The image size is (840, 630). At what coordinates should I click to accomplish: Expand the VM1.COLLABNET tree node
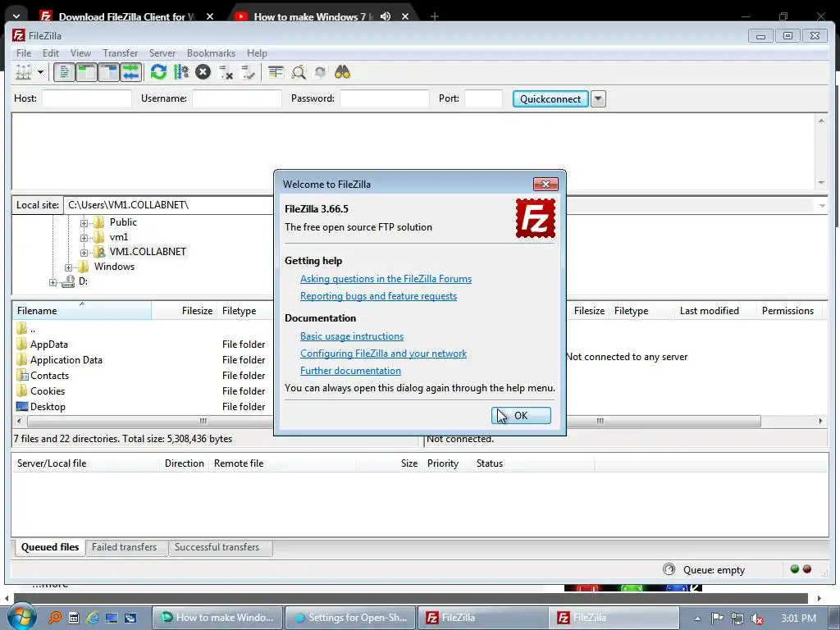coord(84,253)
